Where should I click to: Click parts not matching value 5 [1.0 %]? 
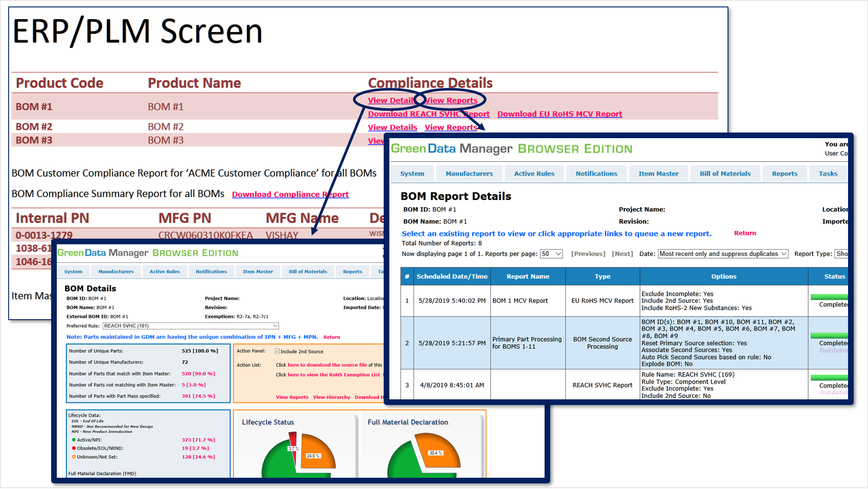(x=194, y=385)
